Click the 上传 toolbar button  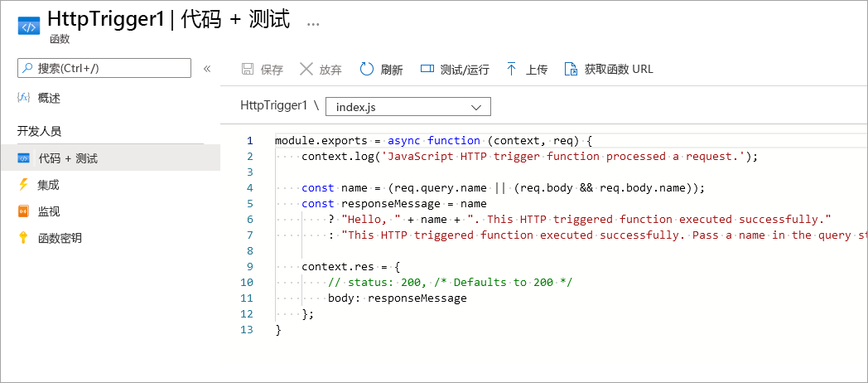(x=527, y=70)
